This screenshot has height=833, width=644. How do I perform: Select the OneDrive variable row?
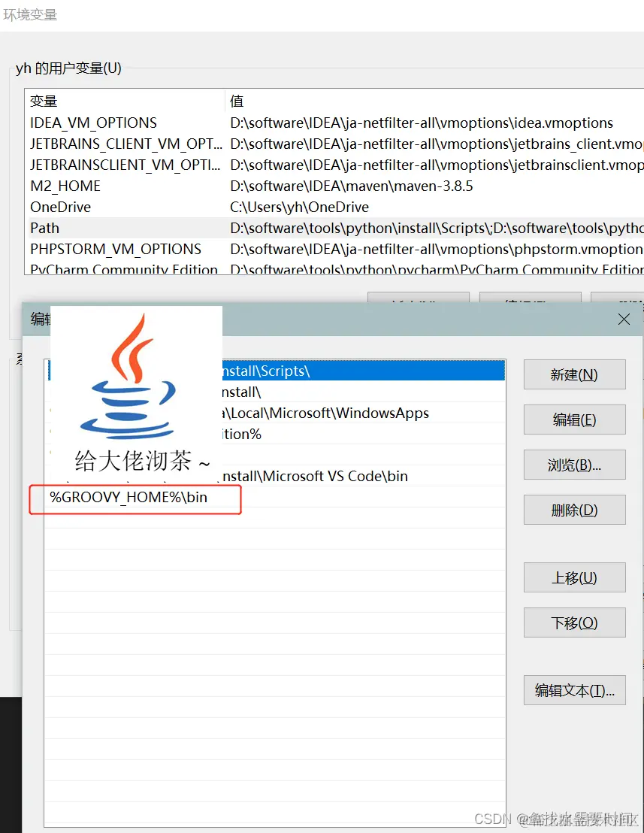click(334, 207)
